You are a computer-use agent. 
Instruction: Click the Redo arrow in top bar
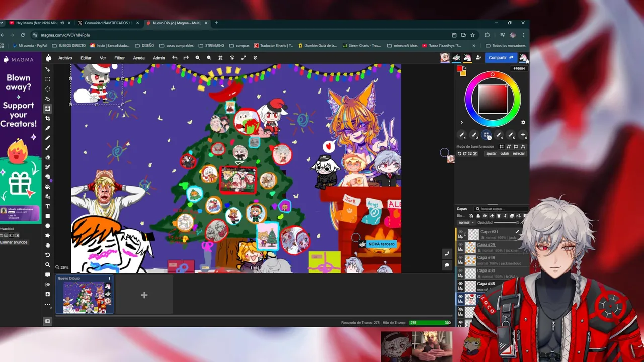(186, 58)
